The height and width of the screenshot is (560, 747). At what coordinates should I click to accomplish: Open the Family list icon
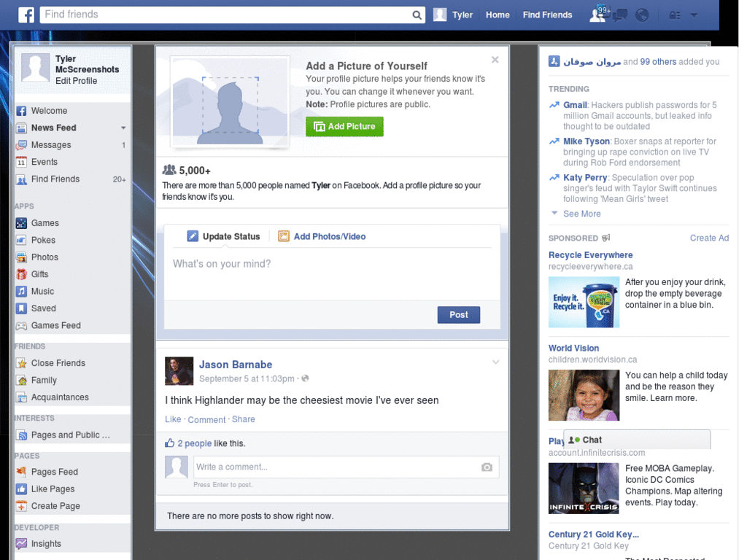(21, 381)
